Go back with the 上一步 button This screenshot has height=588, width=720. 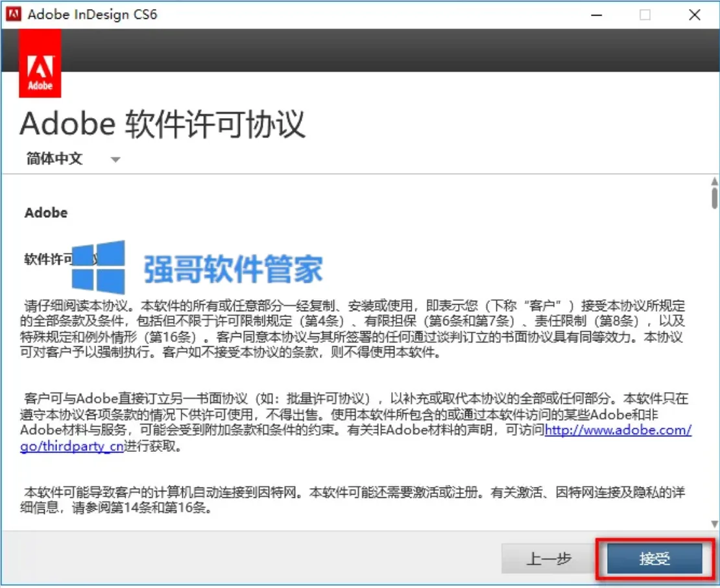point(549,559)
